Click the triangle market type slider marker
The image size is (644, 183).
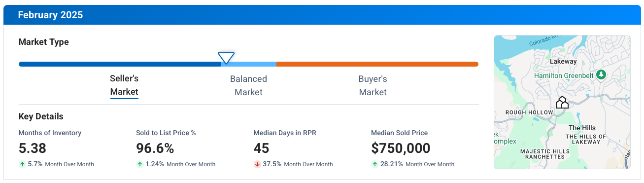(x=226, y=58)
